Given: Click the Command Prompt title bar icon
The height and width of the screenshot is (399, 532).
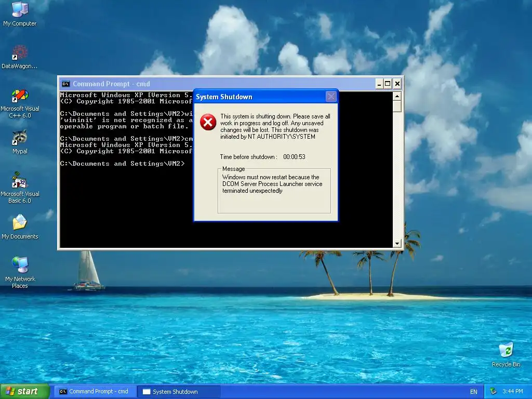Looking at the screenshot, I should 66,84.
